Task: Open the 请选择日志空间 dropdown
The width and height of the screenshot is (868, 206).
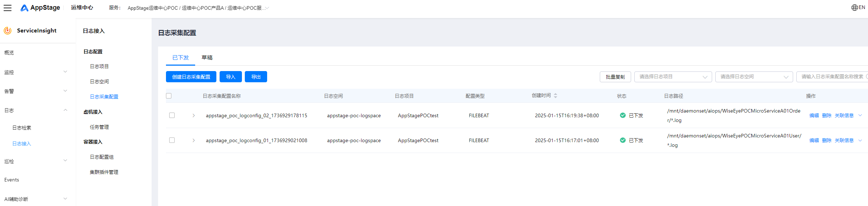Action: point(754,77)
